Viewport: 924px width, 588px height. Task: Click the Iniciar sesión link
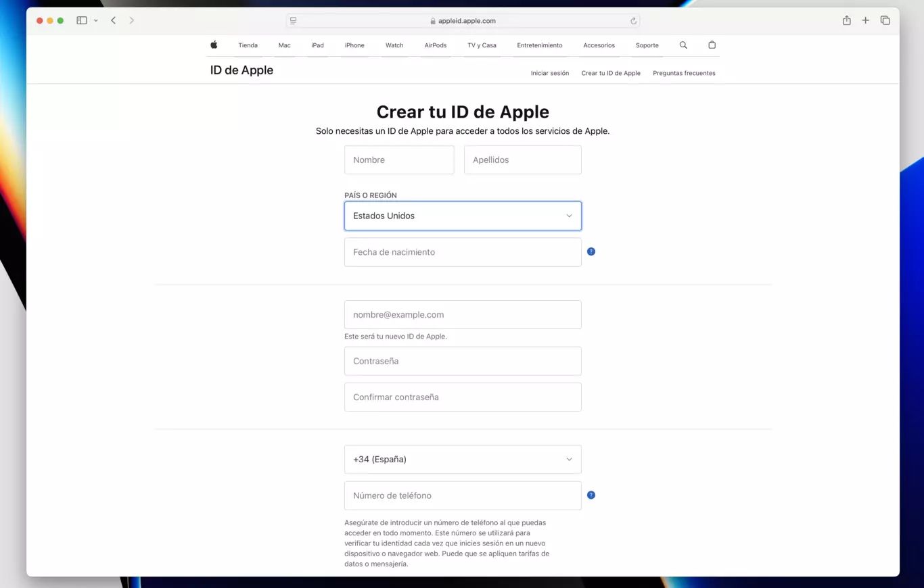(x=550, y=73)
